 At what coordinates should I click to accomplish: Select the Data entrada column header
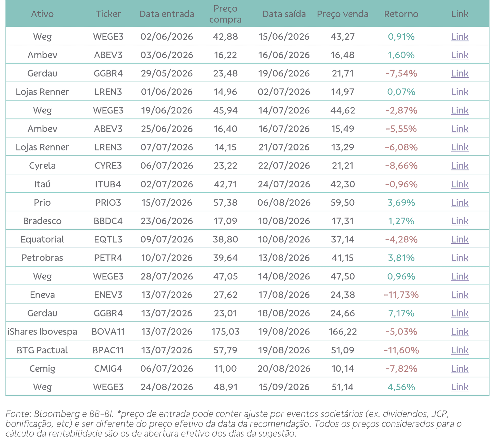(x=167, y=14)
